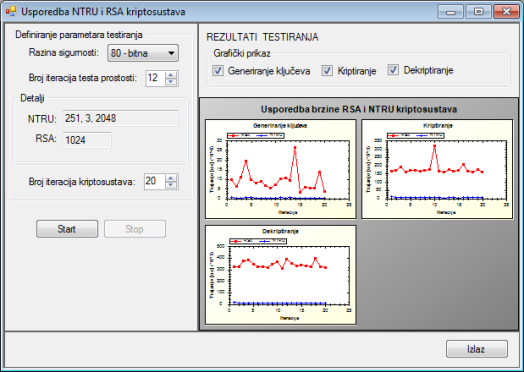The width and height of the screenshot is (524, 372).
Task: Toggle Generiranje ključeva checkbox
Action: click(x=218, y=71)
